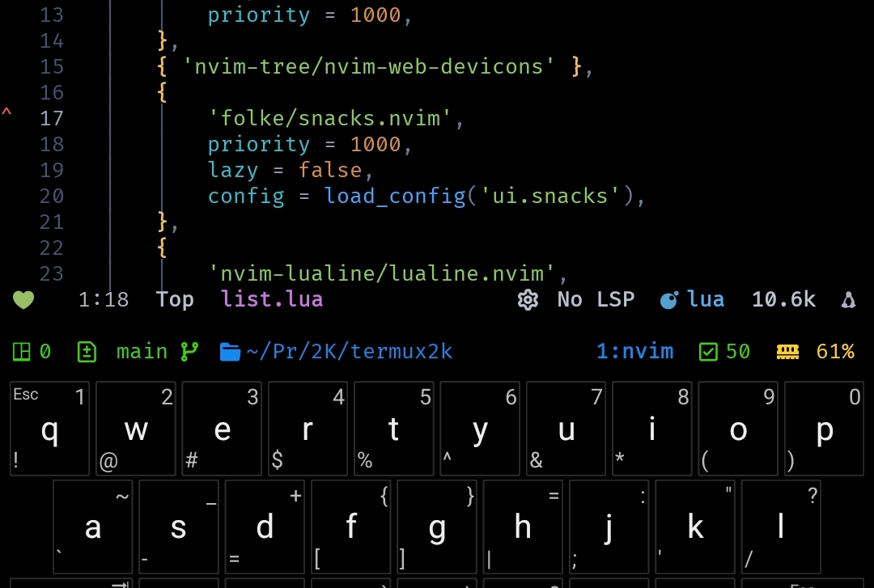Tap the q key with Esc
874x588 pixels.
click(x=49, y=428)
